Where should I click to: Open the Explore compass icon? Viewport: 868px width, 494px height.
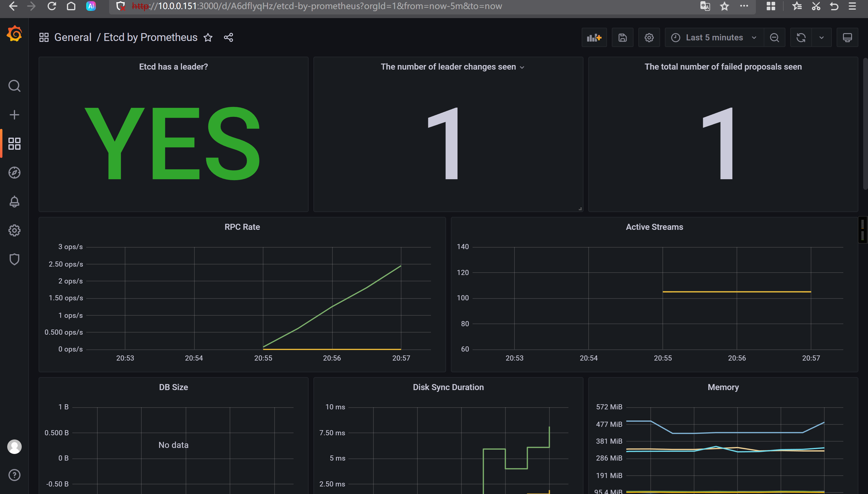(x=14, y=173)
